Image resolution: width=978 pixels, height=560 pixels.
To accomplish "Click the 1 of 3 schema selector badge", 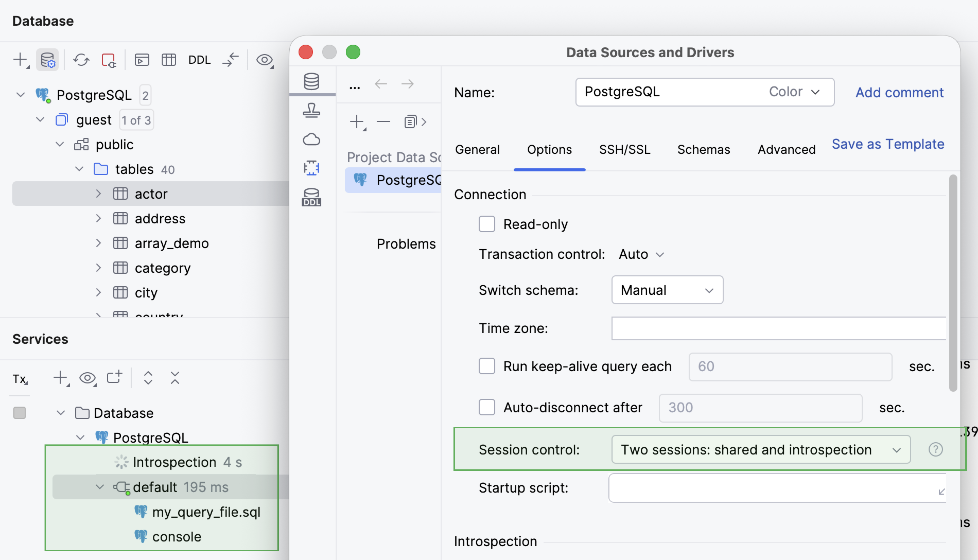I will [x=136, y=120].
